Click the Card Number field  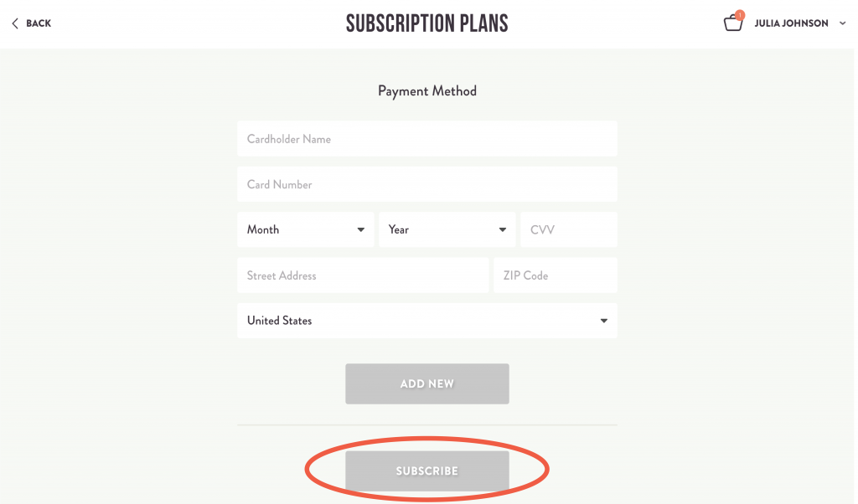427,183
